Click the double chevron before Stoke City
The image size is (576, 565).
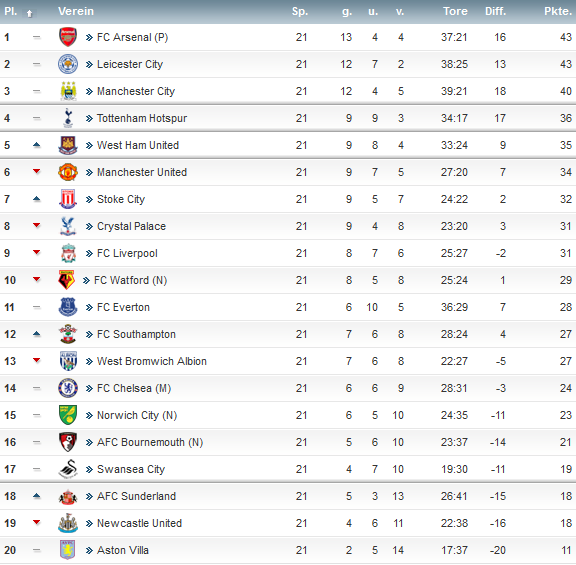[89, 199]
